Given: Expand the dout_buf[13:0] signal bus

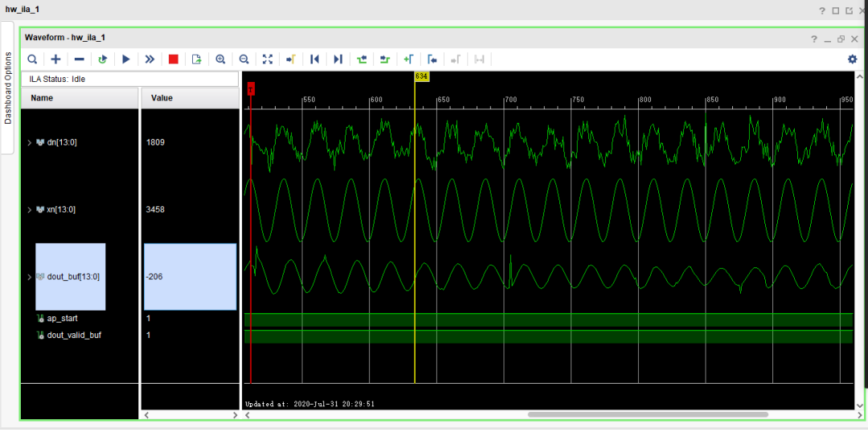Looking at the screenshot, I should tap(30, 277).
